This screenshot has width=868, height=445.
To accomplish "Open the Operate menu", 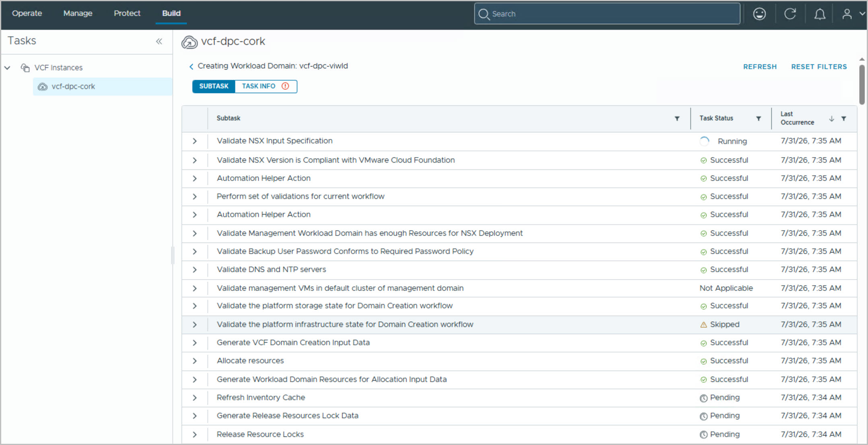I will (27, 13).
